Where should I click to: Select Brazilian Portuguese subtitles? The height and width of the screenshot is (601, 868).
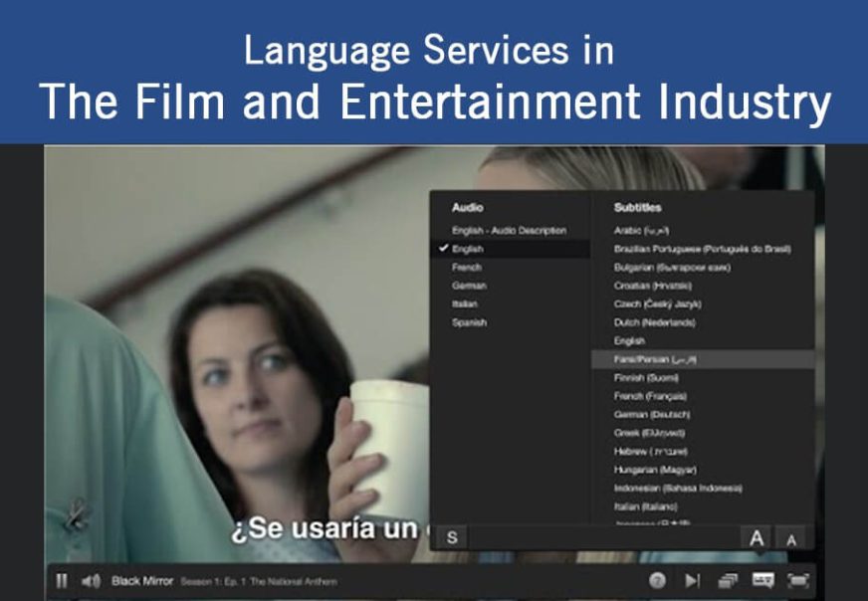coord(702,249)
